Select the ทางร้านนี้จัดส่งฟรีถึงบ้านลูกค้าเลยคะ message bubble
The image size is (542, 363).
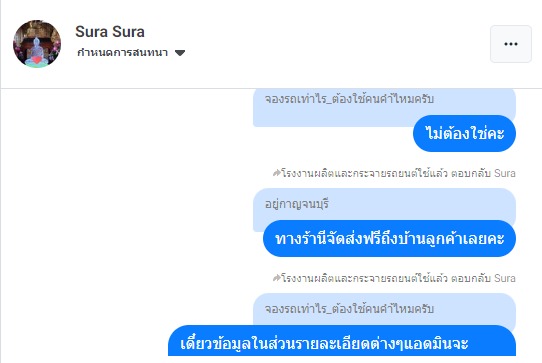coord(389,239)
